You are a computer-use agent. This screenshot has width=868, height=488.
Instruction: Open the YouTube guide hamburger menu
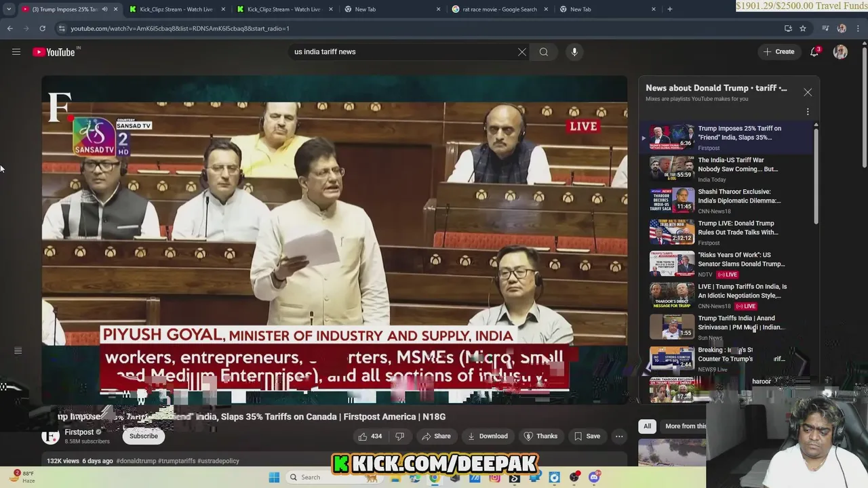tap(16, 52)
